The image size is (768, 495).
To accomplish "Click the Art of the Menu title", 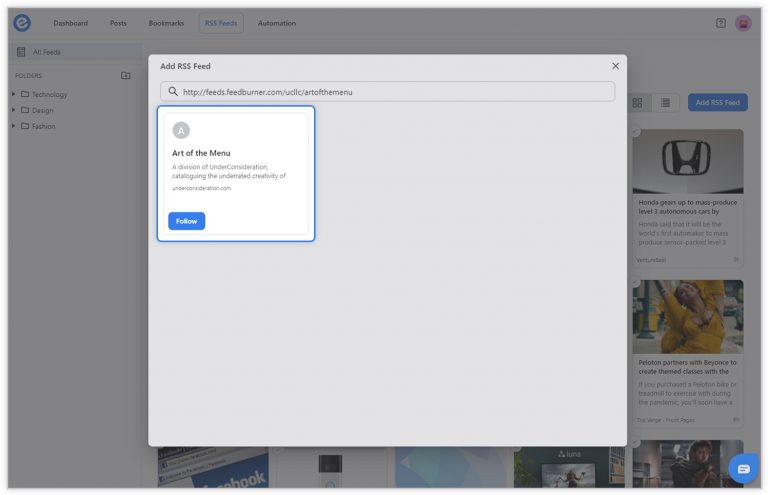I will click(201, 153).
